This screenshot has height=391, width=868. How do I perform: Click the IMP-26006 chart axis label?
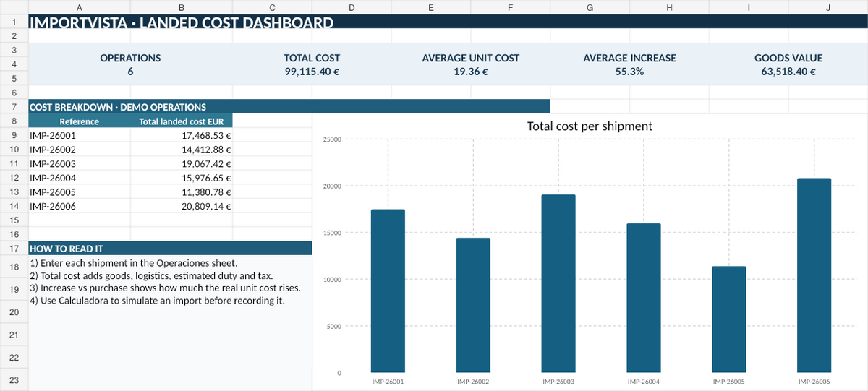tap(814, 381)
